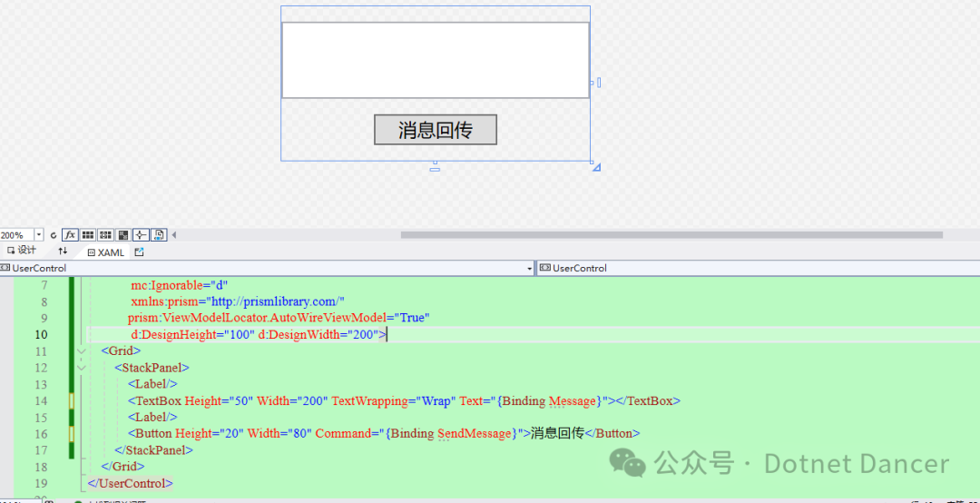Viewport: 980px width, 503px height.
Task: Click d:DesignHeight="100" attribute text
Action: (193, 335)
